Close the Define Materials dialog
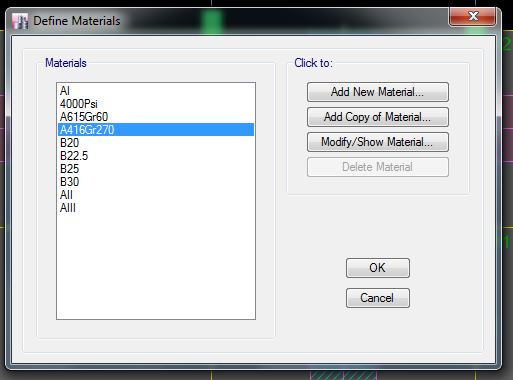Screen dimensions: 513x380 coord(472,17)
